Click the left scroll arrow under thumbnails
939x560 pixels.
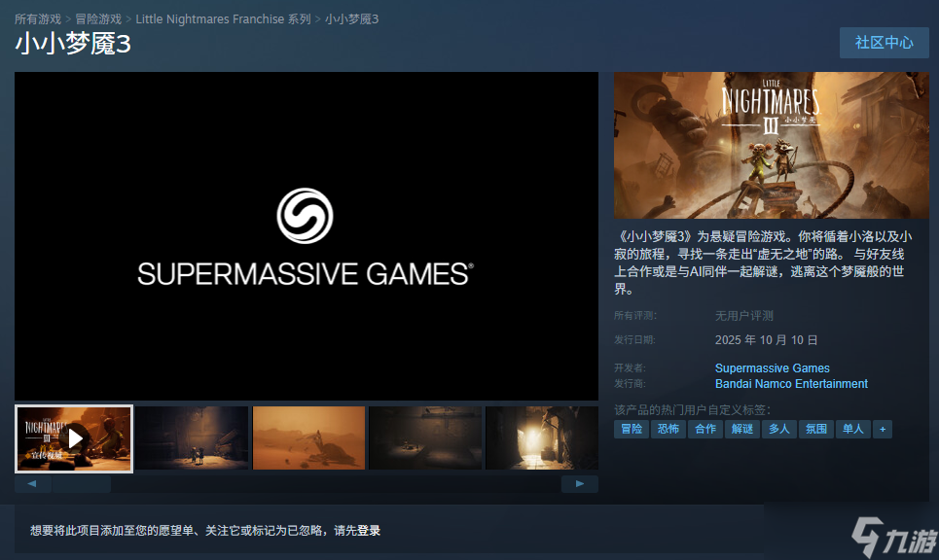32,483
